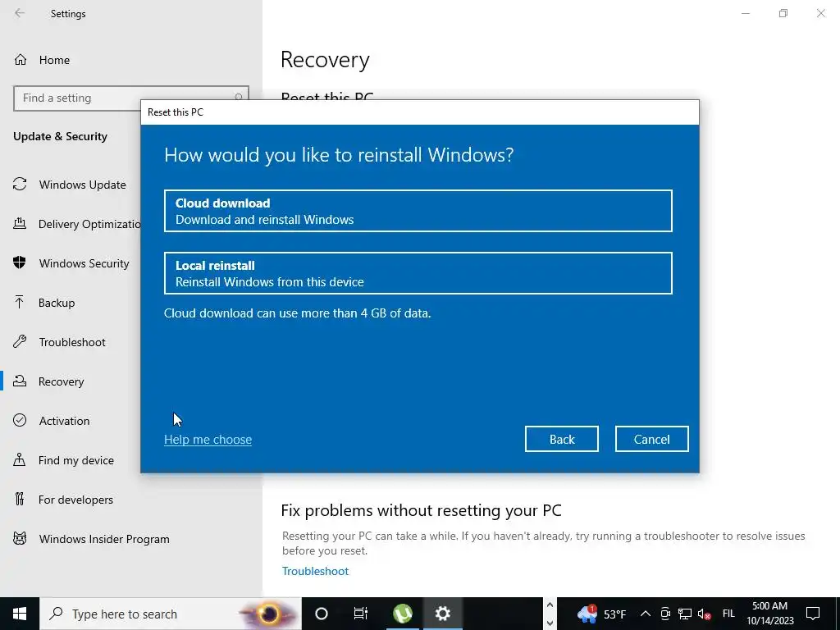
Task: Open the Help me choose link
Action: [208, 440]
